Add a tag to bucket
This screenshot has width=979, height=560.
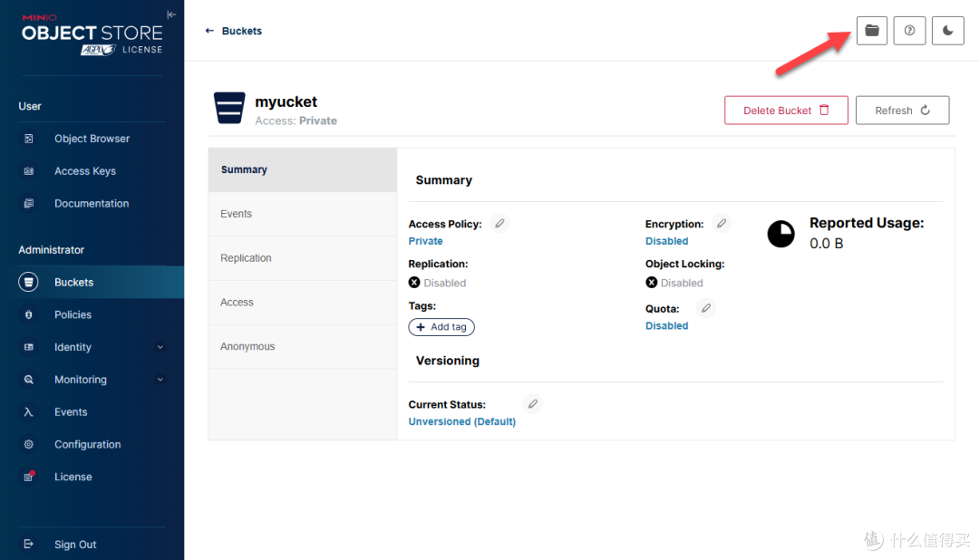[x=441, y=327]
